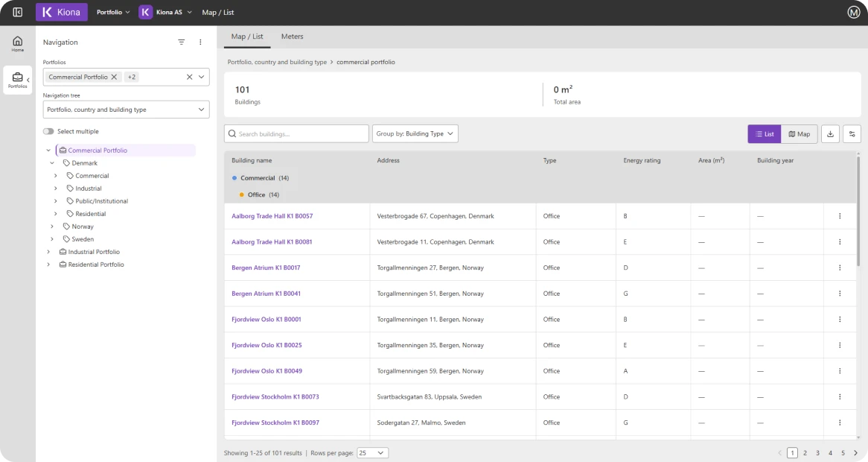
Task: Open the Portfolios sidebar icon
Action: pyautogui.click(x=17, y=80)
